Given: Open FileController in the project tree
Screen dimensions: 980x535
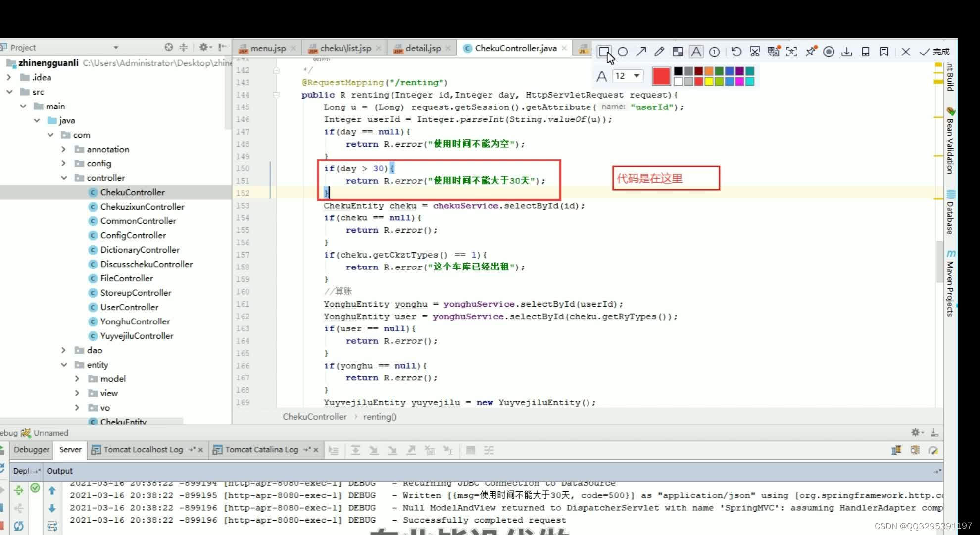Looking at the screenshot, I should 126,278.
